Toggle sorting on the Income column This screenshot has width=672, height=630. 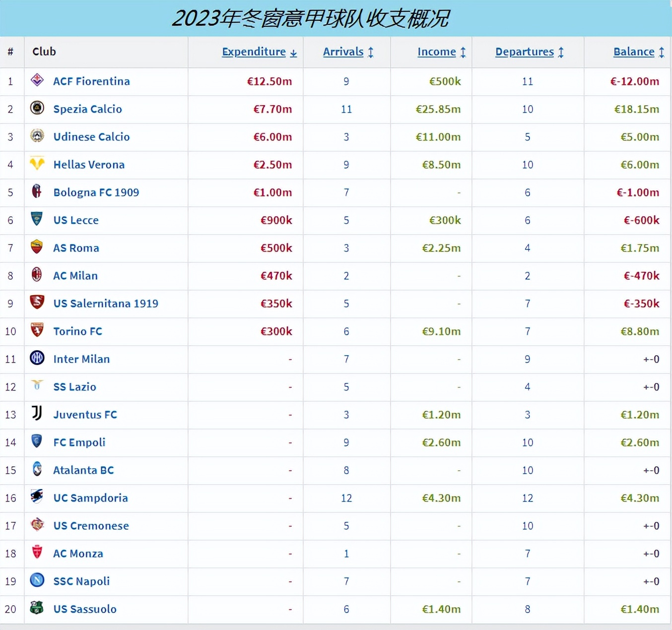coord(441,52)
